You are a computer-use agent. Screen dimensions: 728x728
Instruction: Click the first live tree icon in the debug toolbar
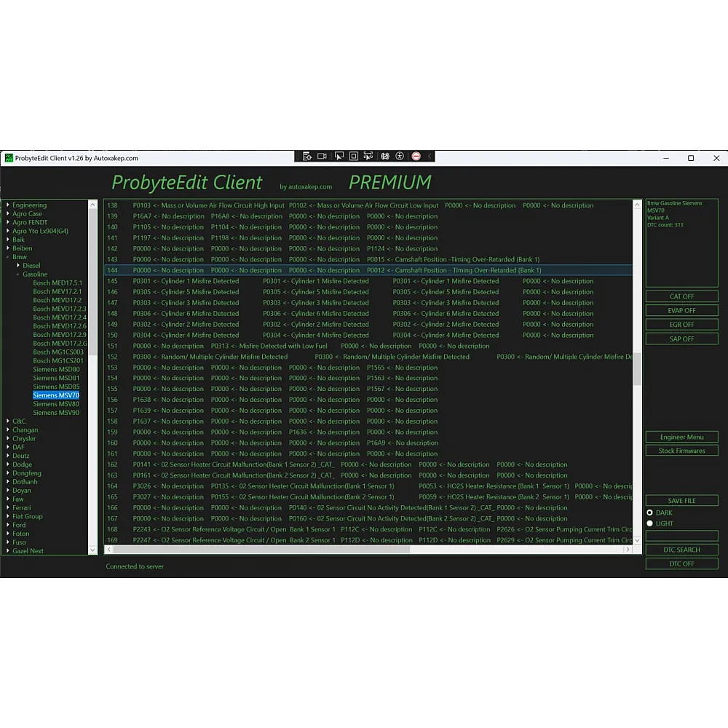pyautogui.click(x=306, y=157)
